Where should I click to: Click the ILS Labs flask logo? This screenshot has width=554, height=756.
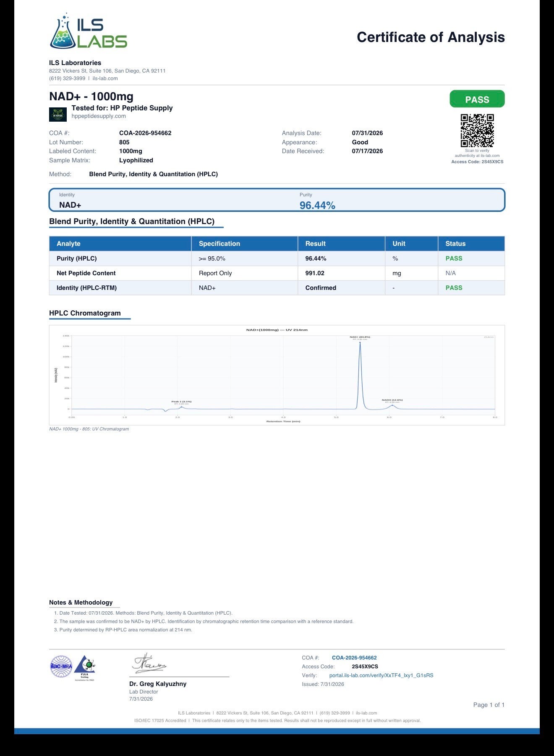point(89,31)
